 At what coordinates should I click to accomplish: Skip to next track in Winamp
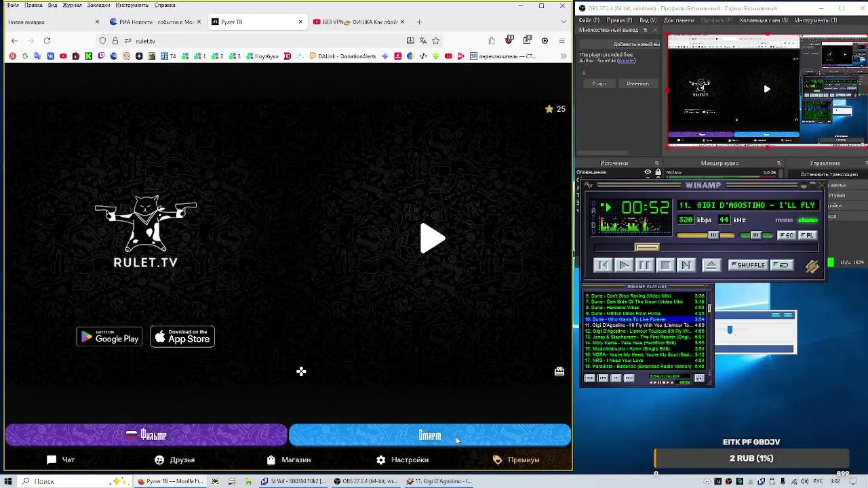coord(686,265)
